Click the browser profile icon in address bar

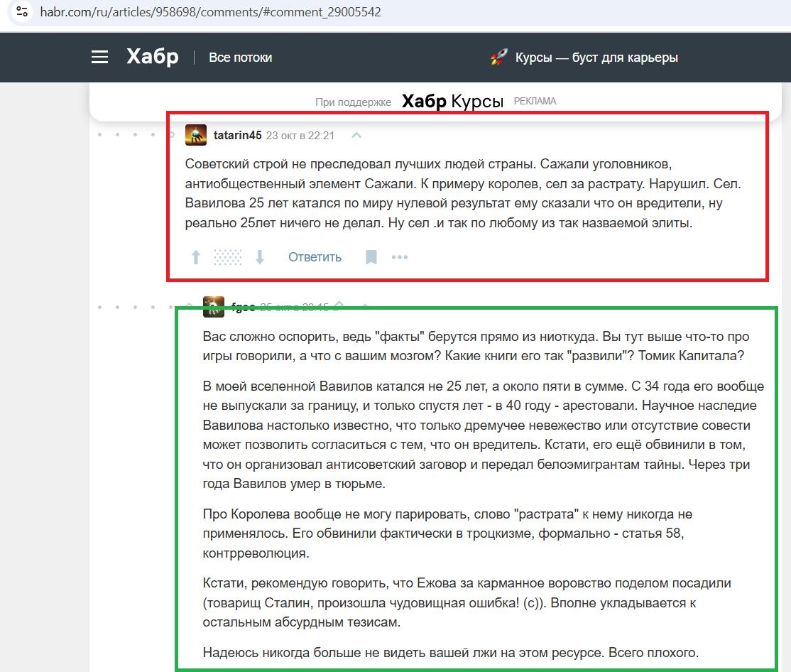click(21, 11)
